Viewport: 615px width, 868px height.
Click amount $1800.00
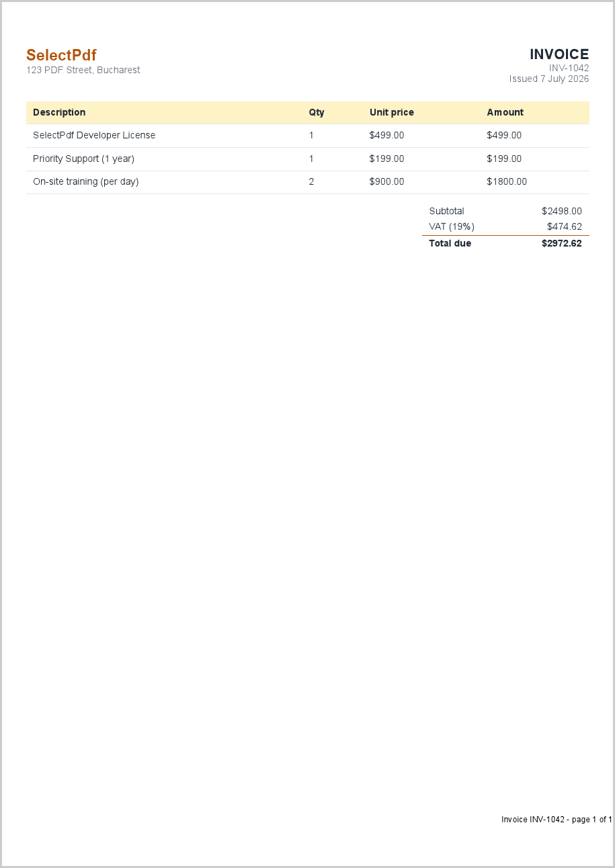pos(507,181)
